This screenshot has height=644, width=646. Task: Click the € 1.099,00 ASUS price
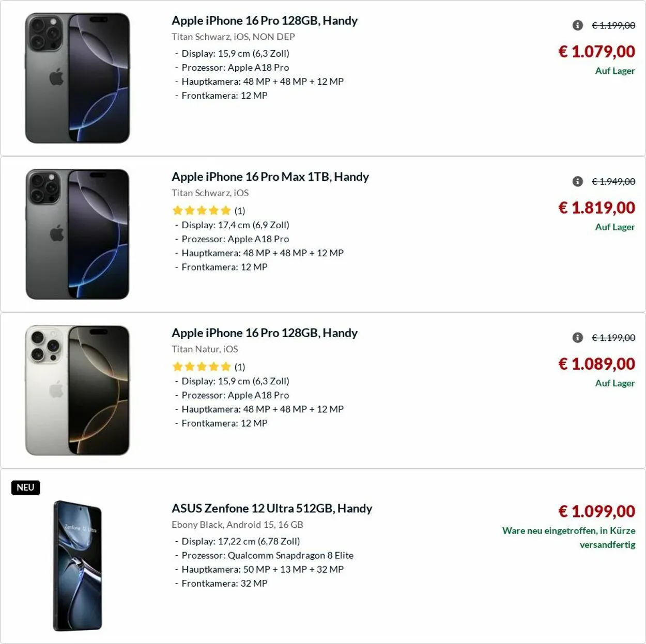(x=596, y=511)
